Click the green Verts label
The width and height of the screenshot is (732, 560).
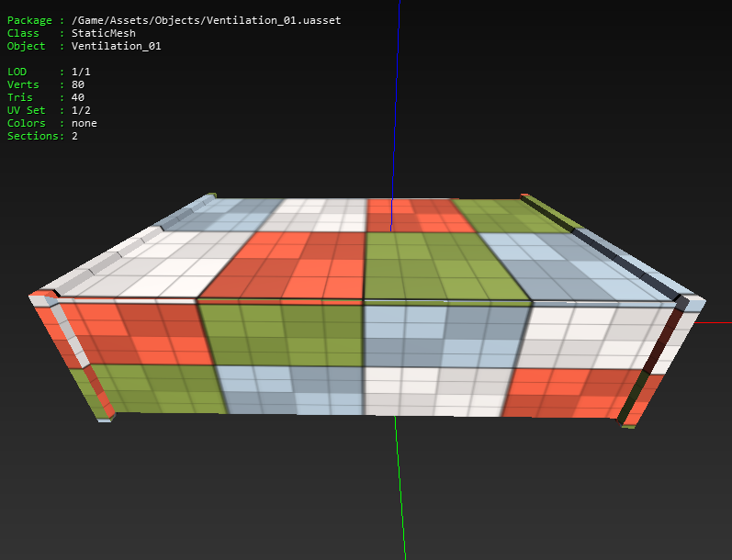tap(23, 84)
